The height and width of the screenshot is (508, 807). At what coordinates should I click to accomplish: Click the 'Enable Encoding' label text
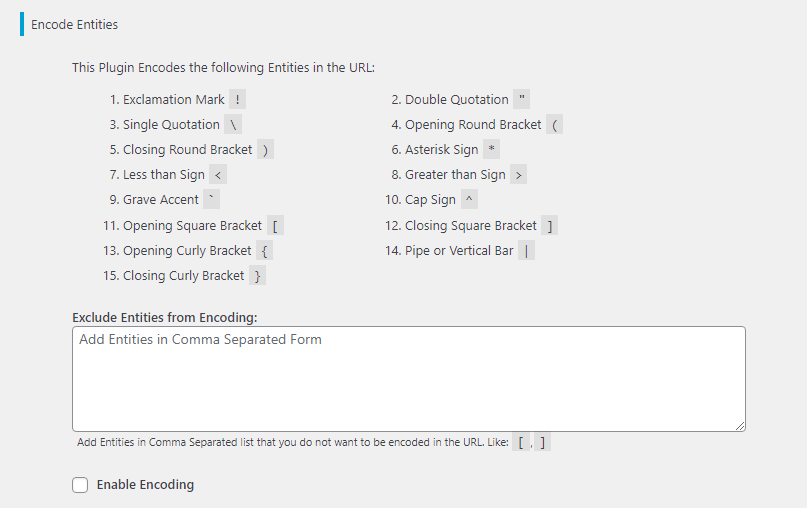click(145, 485)
